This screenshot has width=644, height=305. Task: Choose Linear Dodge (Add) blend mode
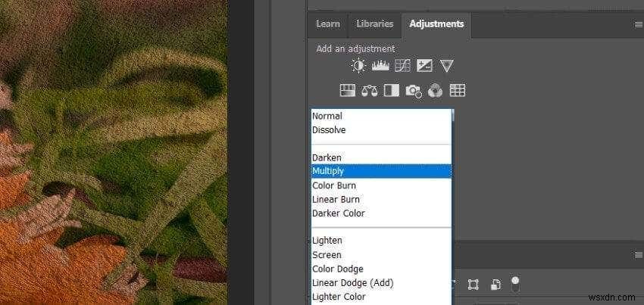point(381,283)
